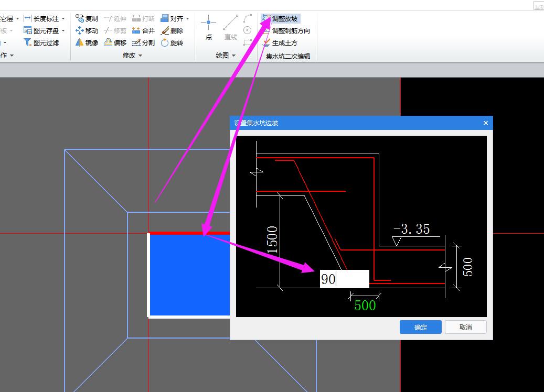
Task: Select 调整放坡 in the ribbon
Action: [284, 19]
